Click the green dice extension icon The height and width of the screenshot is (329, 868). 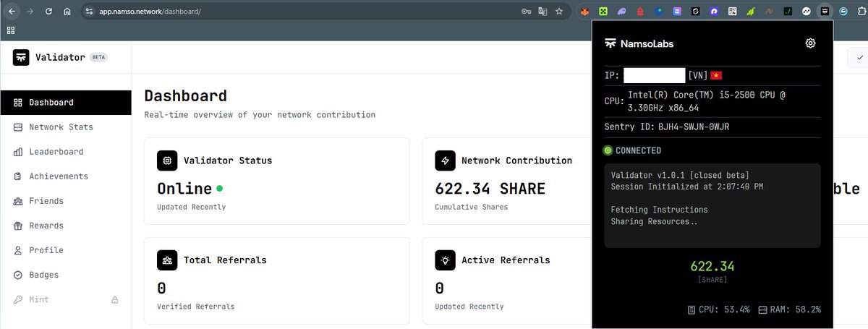(603, 12)
